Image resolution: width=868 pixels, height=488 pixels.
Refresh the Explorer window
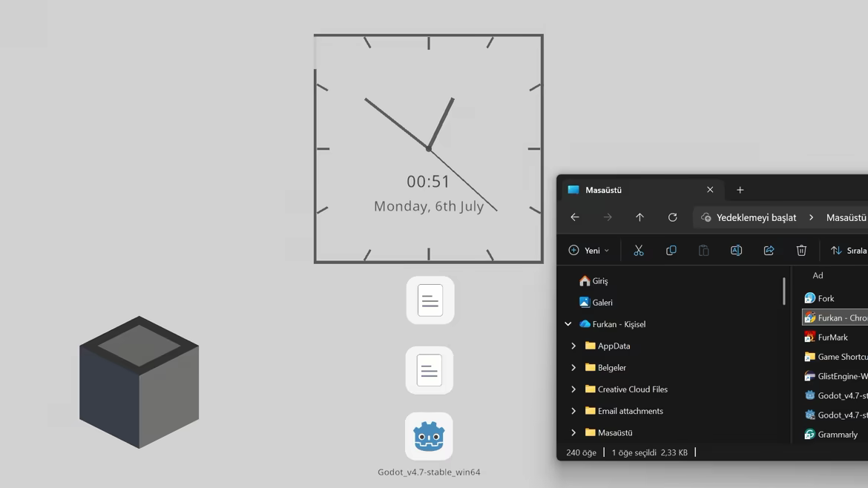pos(673,217)
